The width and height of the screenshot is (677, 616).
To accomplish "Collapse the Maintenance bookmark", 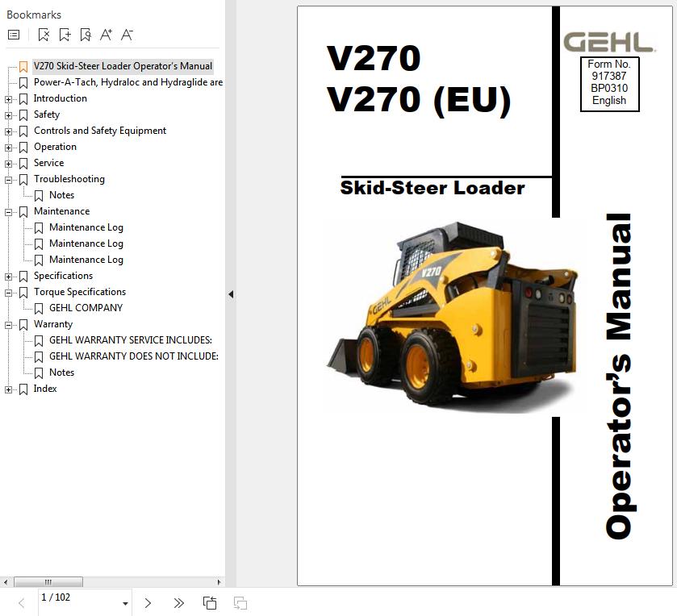I will tap(8, 212).
